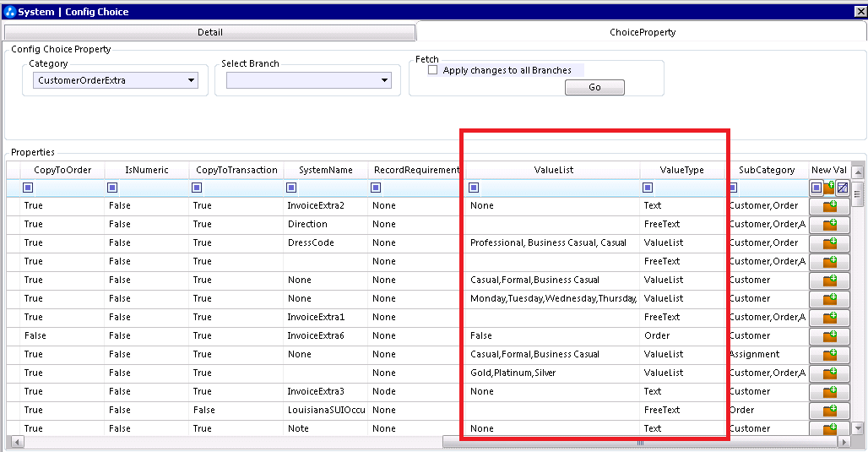Select the 'Assignment' SubCategory cell
The image size is (868, 452).
click(x=767, y=355)
